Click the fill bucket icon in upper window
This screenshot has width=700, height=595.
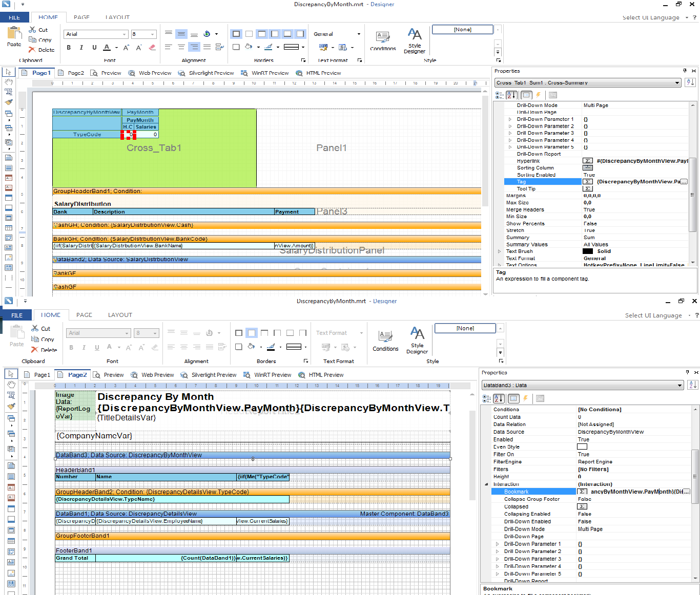click(249, 47)
